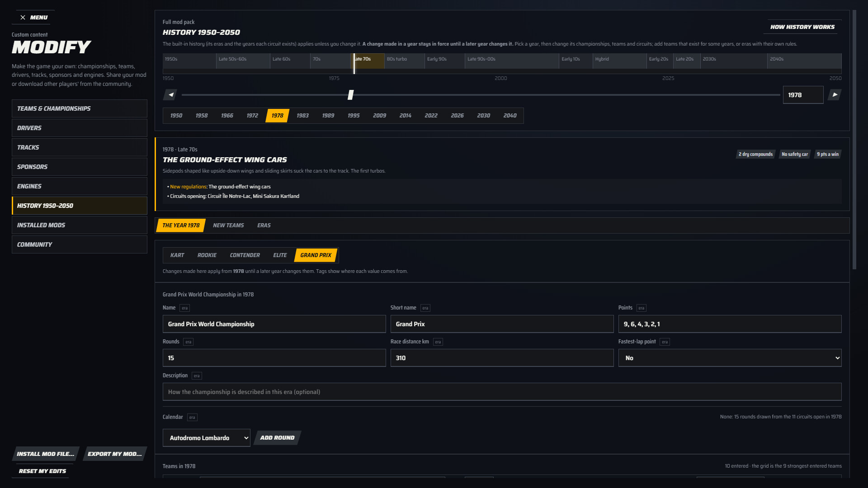Select the Elite championship tab
Viewport: 868px width, 488px height.
pyautogui.click(x=280, y=255)
